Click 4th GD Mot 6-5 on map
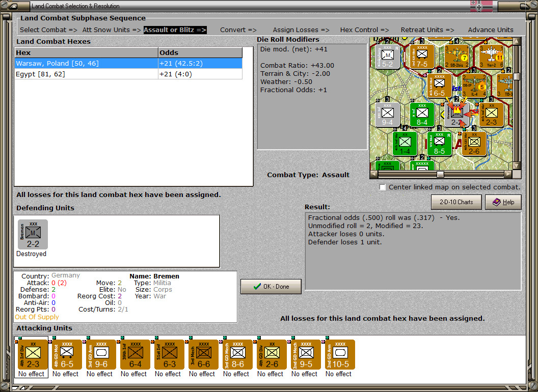Viewport: 538px width, 392px height. point(440,86)
